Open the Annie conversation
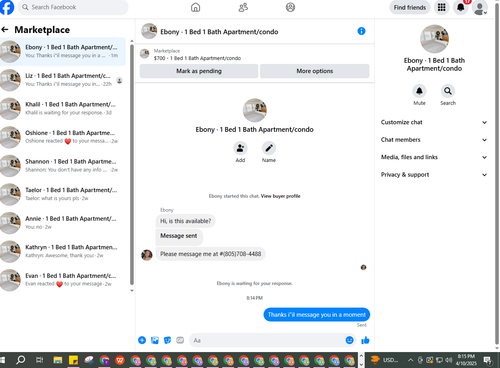Screen dimensions: 500x368 coord(63,223)
